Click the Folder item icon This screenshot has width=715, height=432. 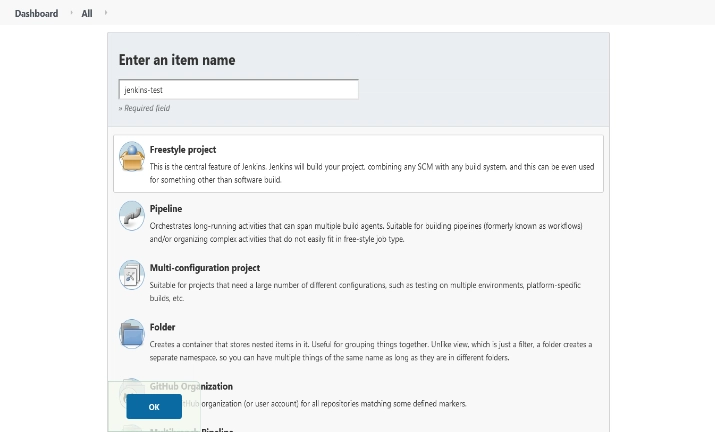[132, 334]
